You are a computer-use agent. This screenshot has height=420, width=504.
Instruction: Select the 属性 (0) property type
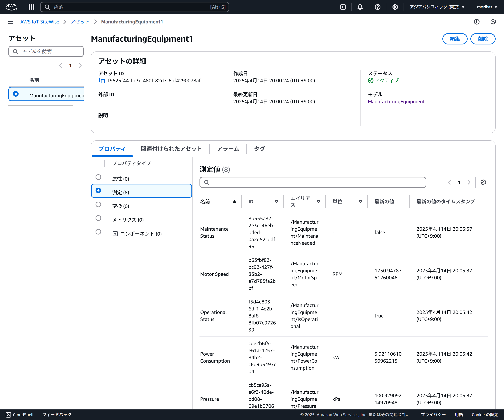[98, 177]
